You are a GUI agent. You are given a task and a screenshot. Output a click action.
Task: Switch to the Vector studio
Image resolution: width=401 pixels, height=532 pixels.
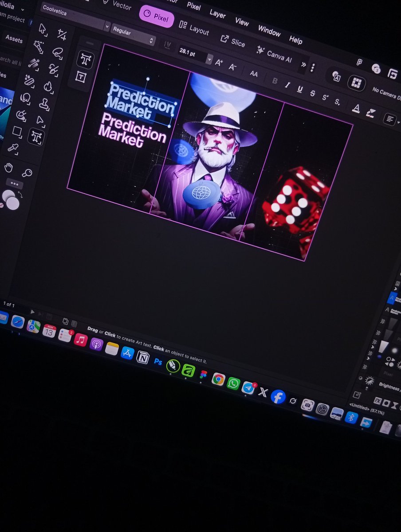tap(117, 5)
